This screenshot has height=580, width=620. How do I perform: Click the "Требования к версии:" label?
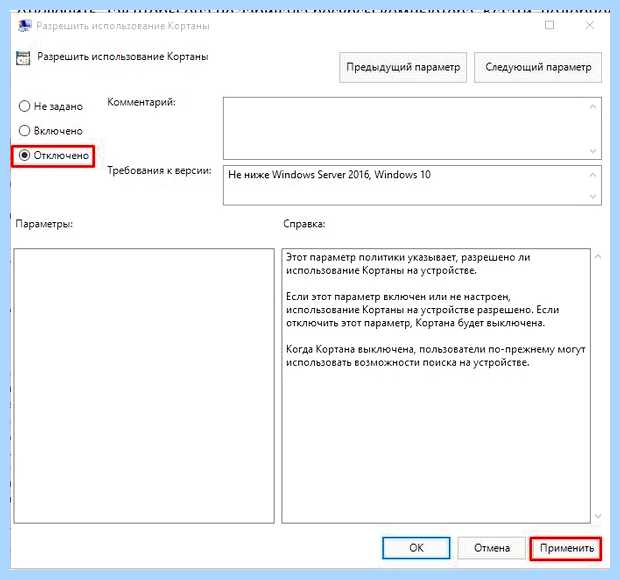(159, 170)
